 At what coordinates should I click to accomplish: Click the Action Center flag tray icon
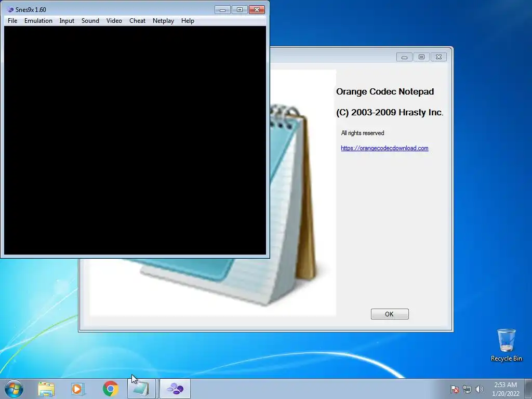[455, 389]
